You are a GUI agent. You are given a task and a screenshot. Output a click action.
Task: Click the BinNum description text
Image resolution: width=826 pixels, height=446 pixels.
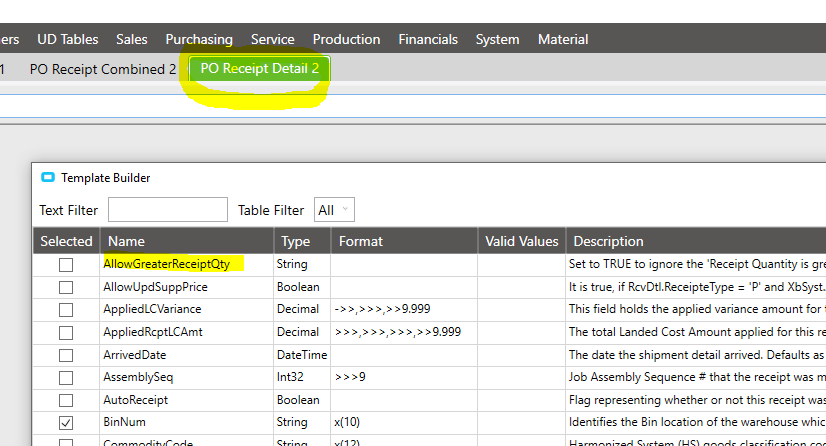tap(697, 422)
